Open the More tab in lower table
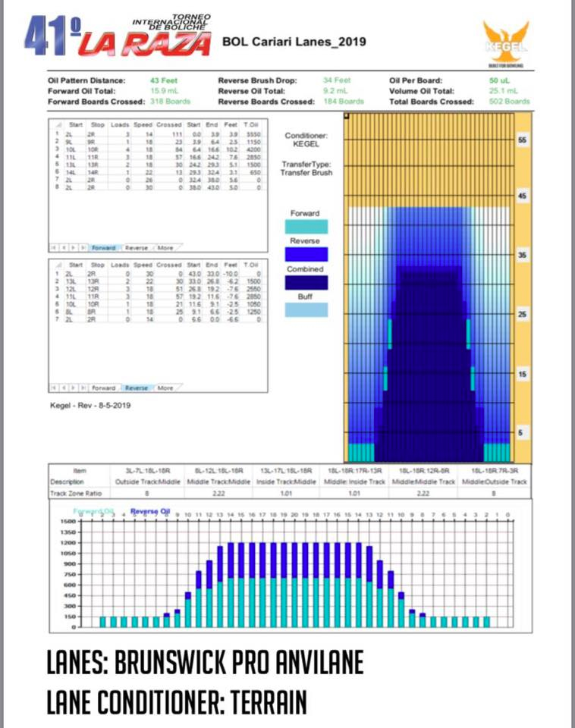This screenshot has width=575, height=728. tap(165, 388)
